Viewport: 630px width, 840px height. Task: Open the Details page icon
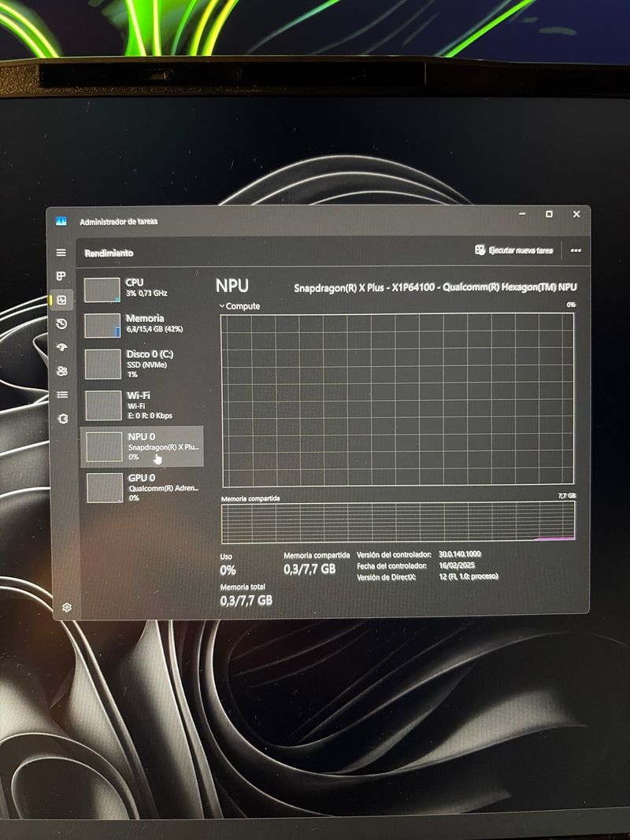pyautogui.click(x=62, y=395)
